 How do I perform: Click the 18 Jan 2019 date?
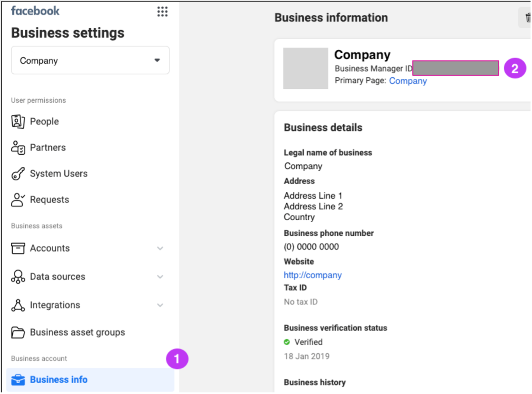point(307,356)
